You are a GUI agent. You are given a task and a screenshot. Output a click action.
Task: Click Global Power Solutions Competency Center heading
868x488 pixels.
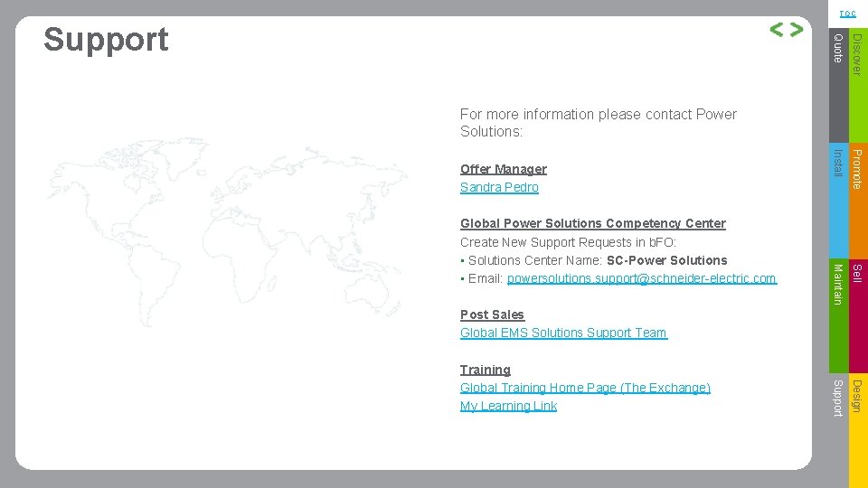[x=593, y=223]
